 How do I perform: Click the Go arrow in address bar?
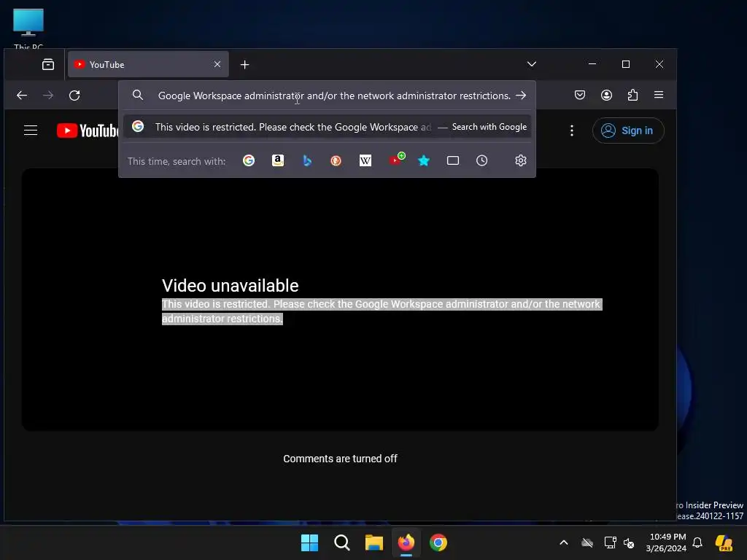pos(521,96)
